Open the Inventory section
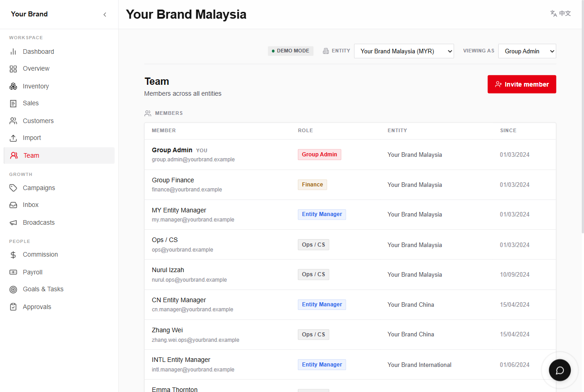Screen dimensions: 584x392 pos(59,86)
